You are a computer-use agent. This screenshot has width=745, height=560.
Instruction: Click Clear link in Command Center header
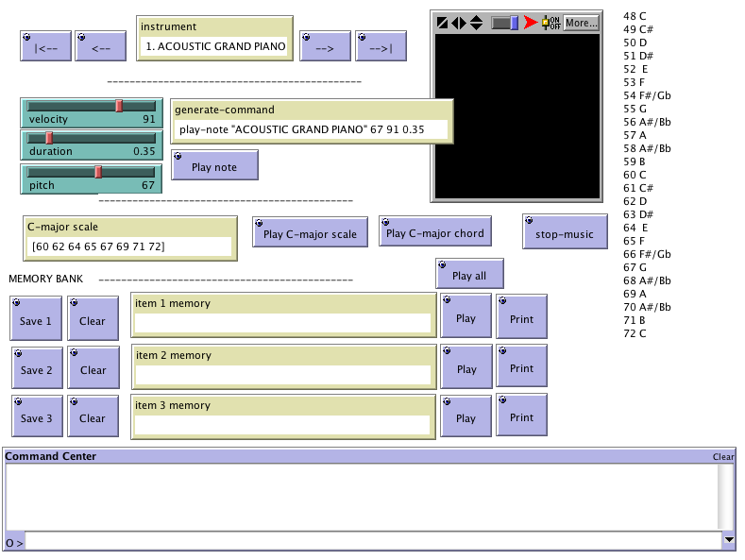click(x=722, y=457)
